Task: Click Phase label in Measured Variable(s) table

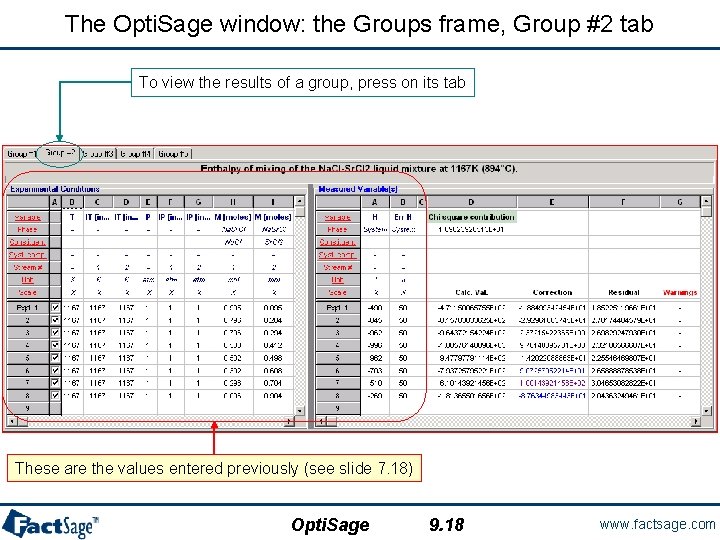Action: point(338,230)
